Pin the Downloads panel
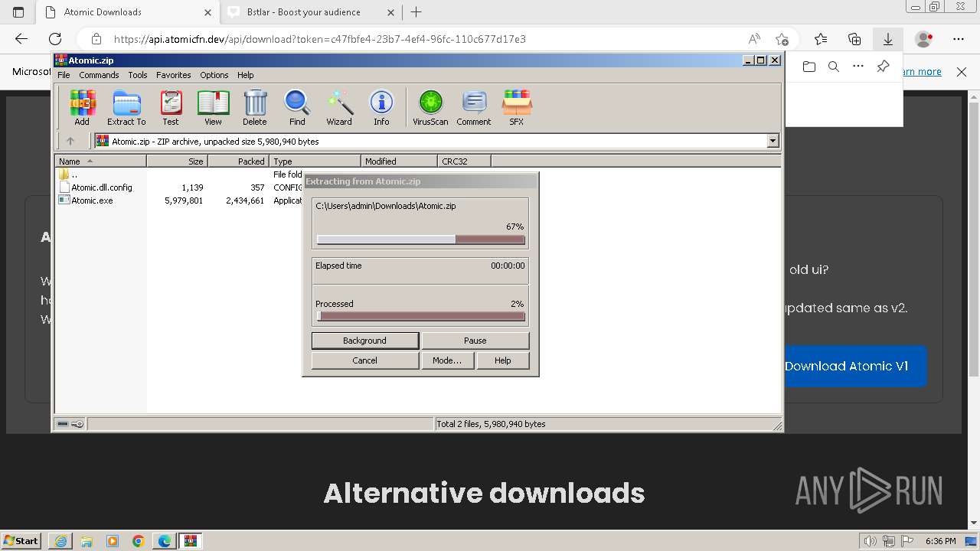Screen dimensions: 980x551 point(883,67)
